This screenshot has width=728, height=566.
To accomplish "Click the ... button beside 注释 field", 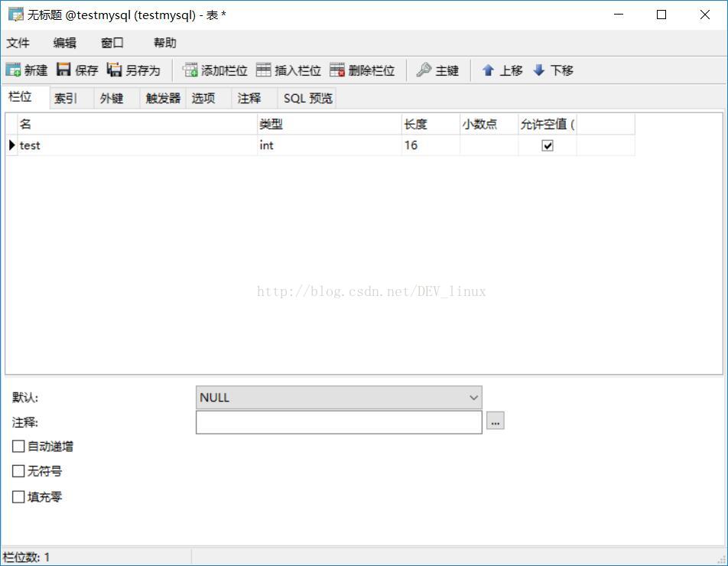I will 496,421.
